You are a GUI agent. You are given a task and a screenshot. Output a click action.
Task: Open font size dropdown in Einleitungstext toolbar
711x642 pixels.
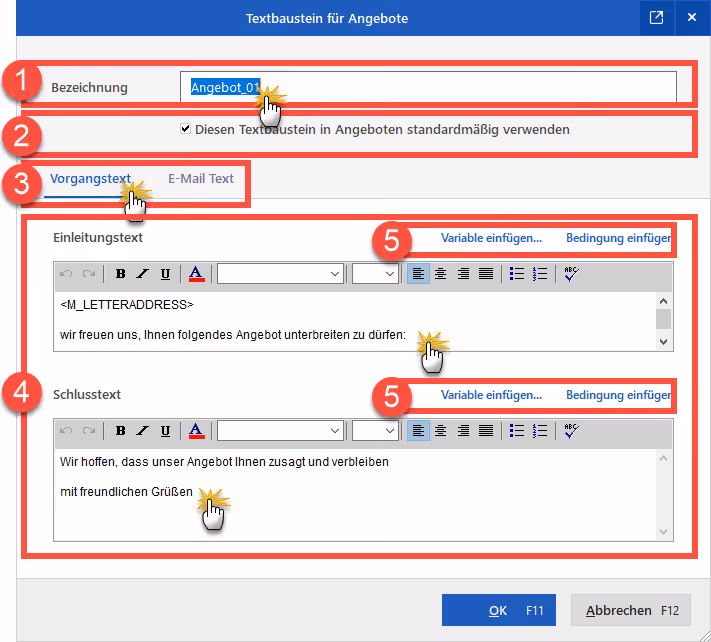(x=375, y=274)
